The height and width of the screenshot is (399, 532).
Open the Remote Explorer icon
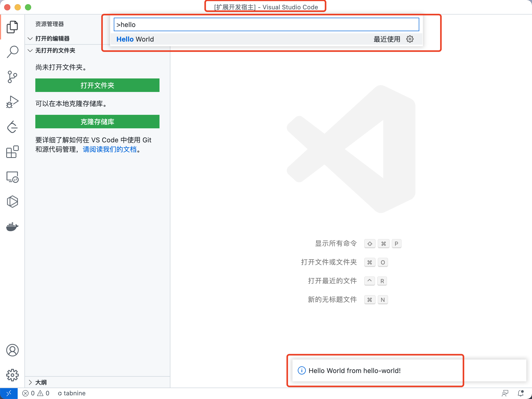(12, 177)
